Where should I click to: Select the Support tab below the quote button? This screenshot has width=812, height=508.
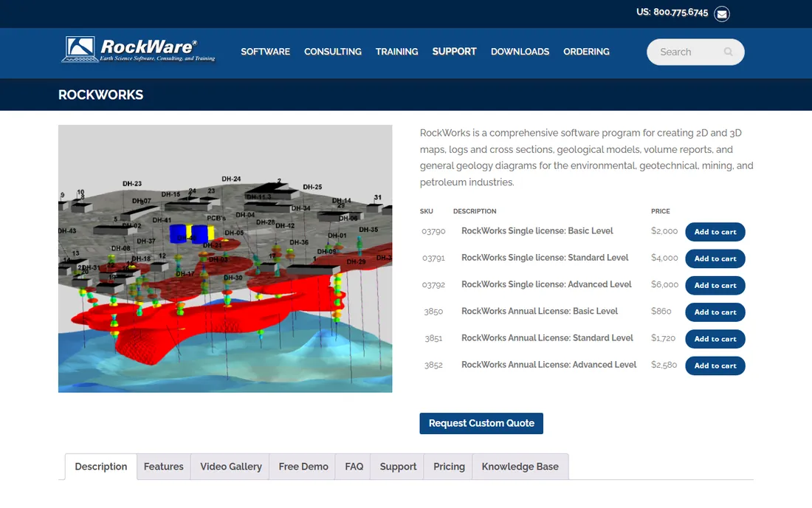click(398, 467)
